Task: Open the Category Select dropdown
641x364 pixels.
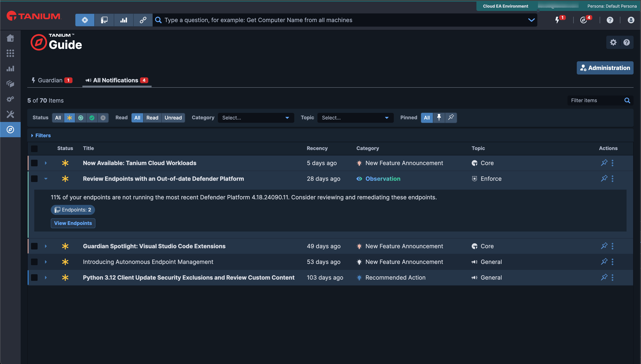Action: pos(256,118)
